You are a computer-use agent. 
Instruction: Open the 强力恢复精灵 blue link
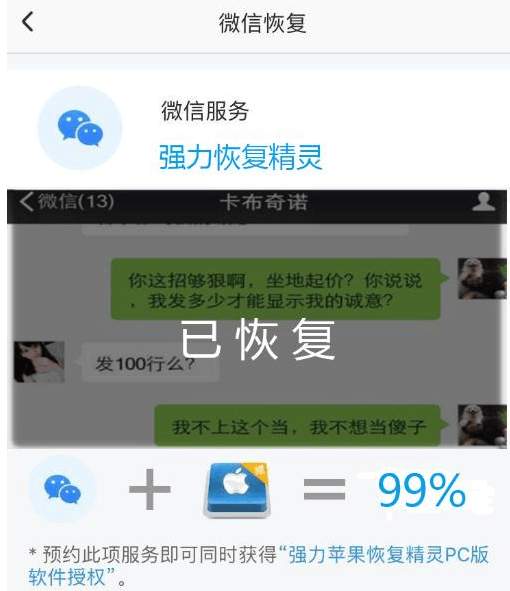point(240,157)
